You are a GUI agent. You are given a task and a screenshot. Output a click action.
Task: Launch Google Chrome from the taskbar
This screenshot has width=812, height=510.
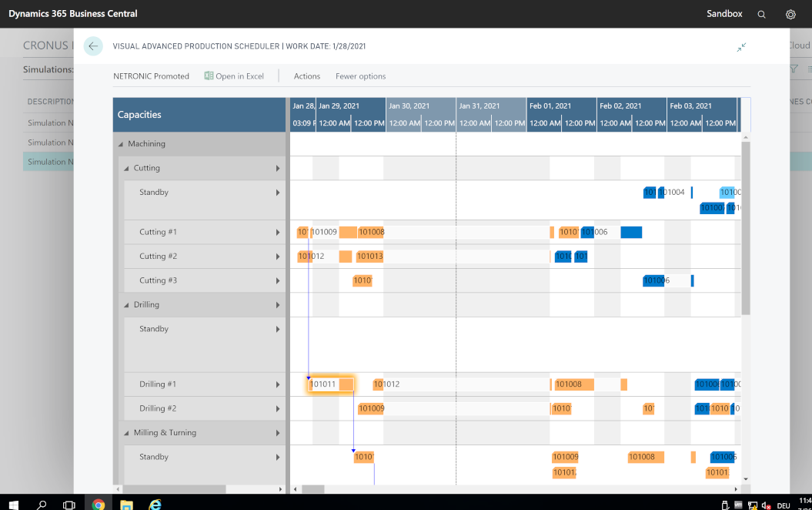98,504
